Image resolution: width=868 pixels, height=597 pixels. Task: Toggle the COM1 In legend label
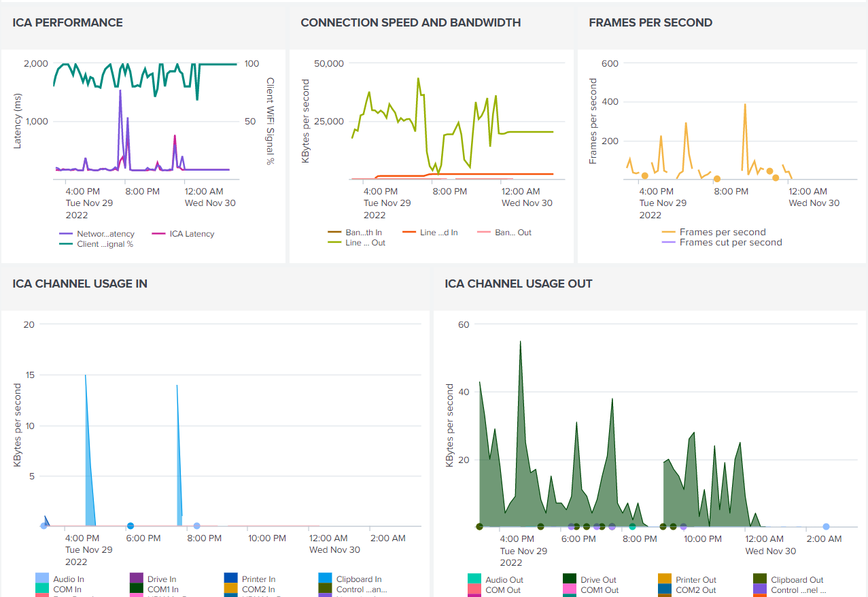(x=162, y=590)
